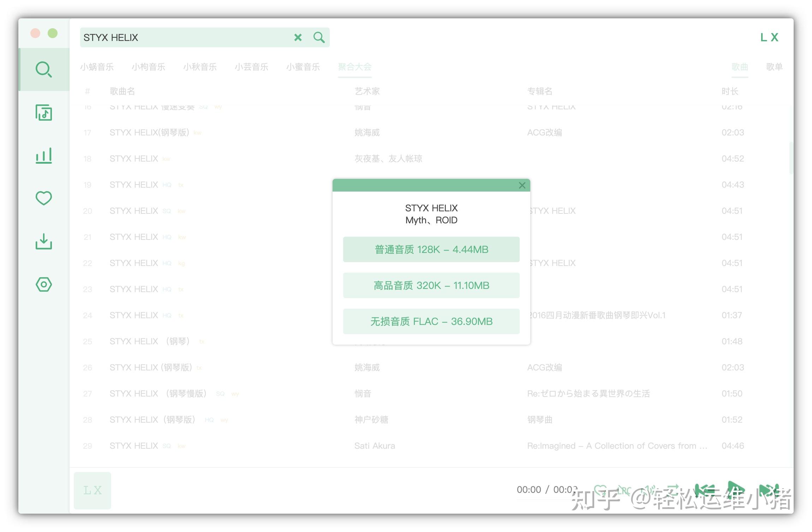Download 无损音质 FLAC version

(x=431, y=321)
